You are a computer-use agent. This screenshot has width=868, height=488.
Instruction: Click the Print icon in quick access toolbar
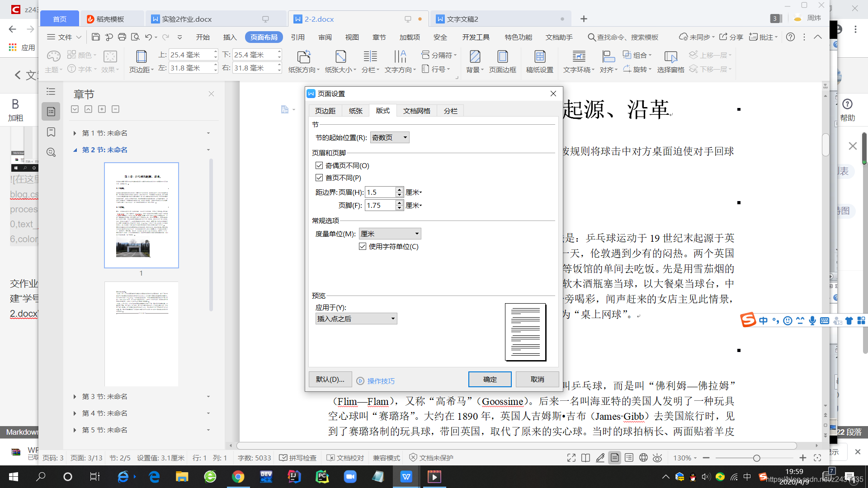[x=122, y=37]
